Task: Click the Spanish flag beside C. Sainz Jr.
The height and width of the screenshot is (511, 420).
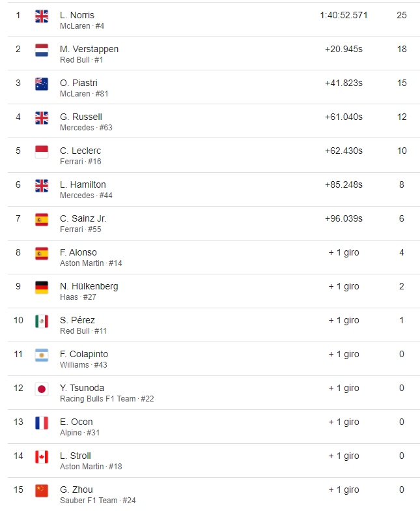Action: coord(42,220)
